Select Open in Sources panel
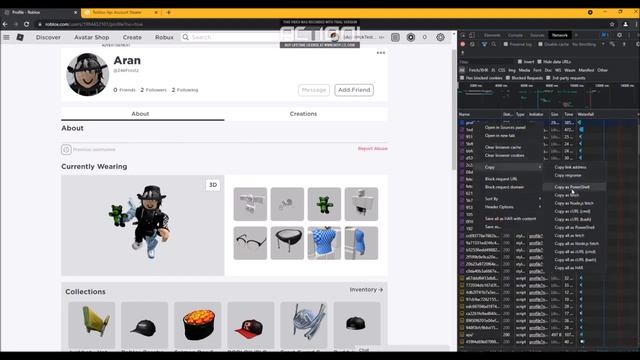 [x=505, y=127]
